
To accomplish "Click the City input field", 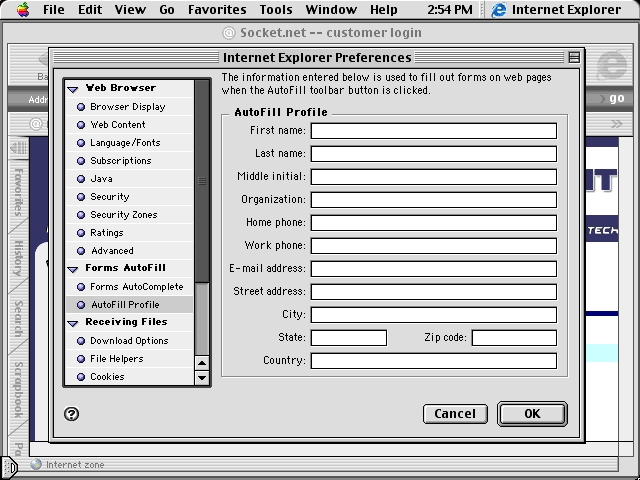I will (x=433, y=315).
